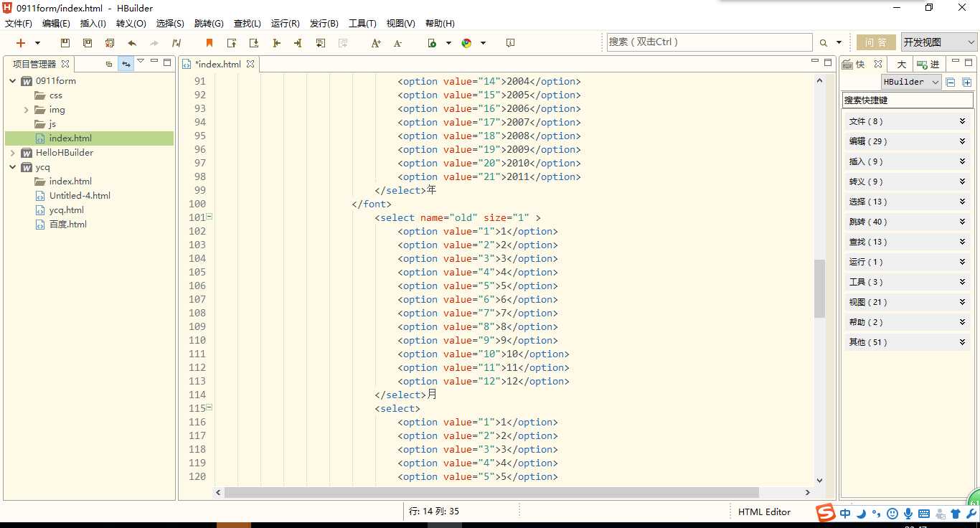Toggle link with editor in project manager
The image size is (980, 528).
[126, 64]
